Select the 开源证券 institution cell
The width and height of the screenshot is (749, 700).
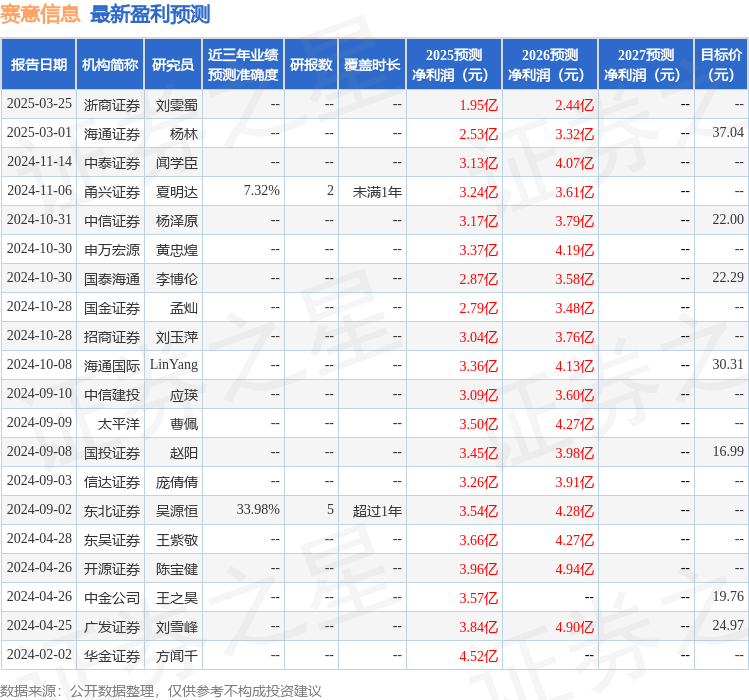(112, 569)
